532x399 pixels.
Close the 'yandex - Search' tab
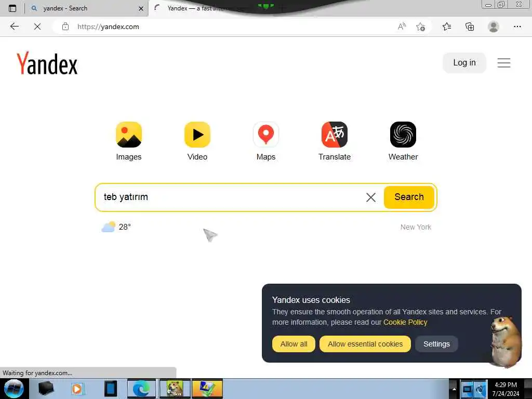click(x=141, y=8)
